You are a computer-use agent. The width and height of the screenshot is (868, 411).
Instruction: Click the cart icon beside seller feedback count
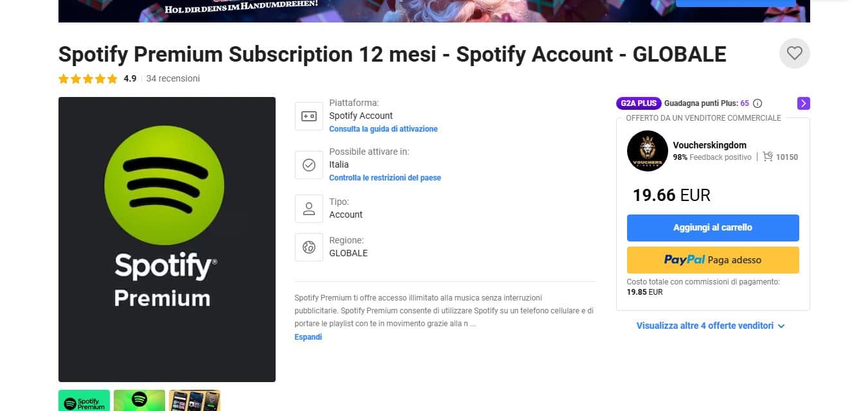768,157
